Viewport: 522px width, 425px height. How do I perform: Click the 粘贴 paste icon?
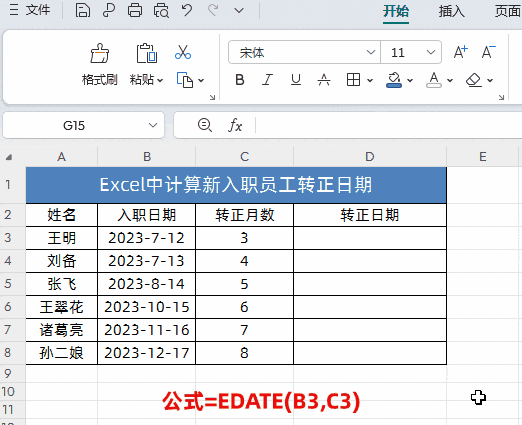click(x=146, y=53)
